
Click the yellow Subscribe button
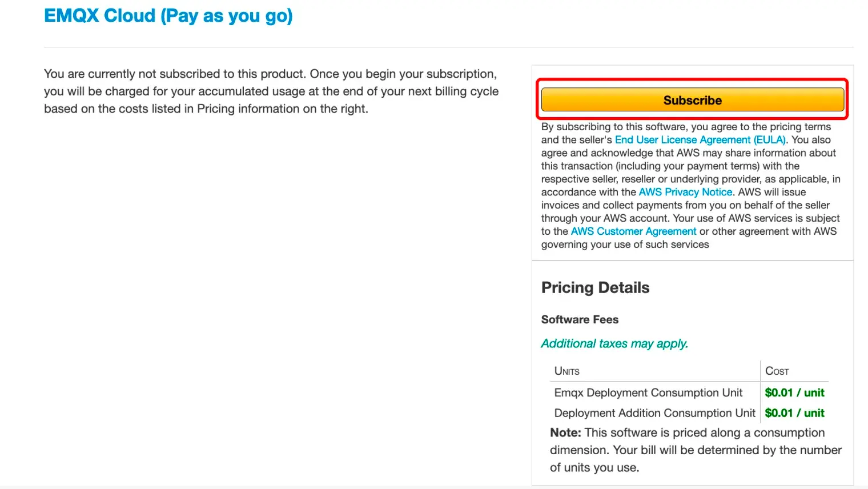[x=692, y=100]
